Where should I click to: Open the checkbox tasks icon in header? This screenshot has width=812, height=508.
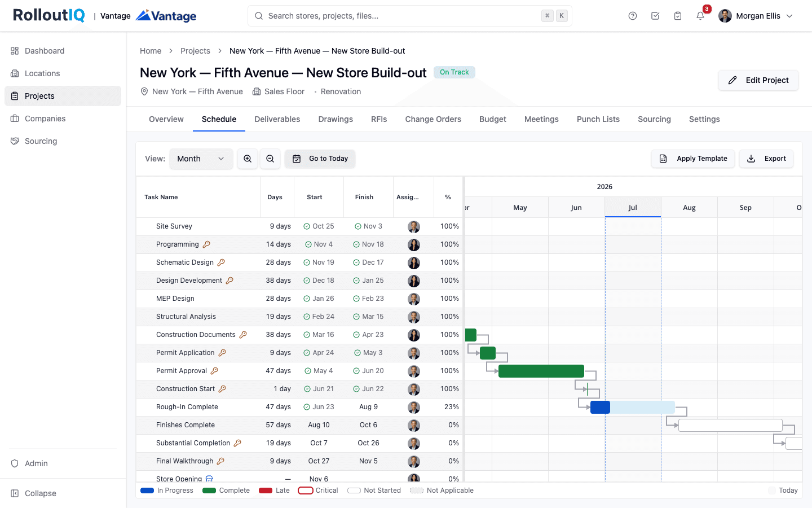tap(655, 16)
